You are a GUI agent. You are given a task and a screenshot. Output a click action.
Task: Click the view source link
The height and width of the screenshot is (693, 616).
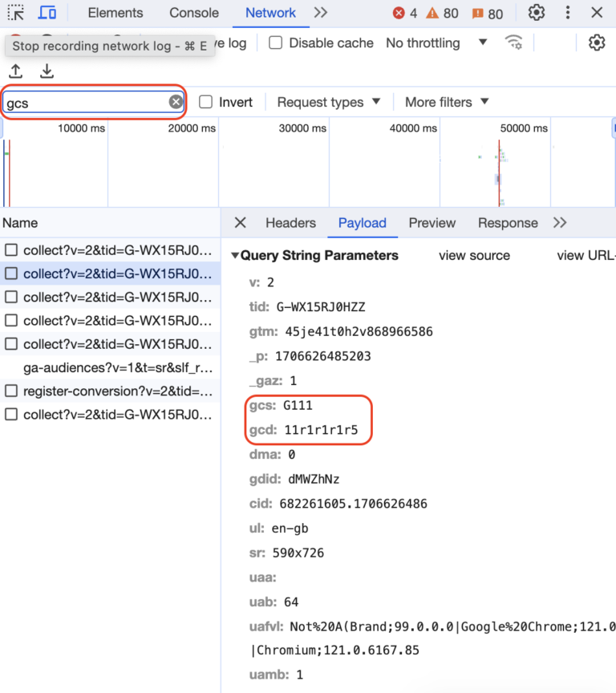click(474, 256)
